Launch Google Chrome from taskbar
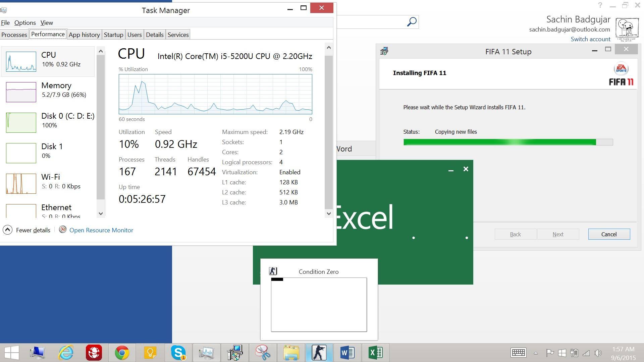Screen dimensions: 644x362 click(x=122, y=353)
